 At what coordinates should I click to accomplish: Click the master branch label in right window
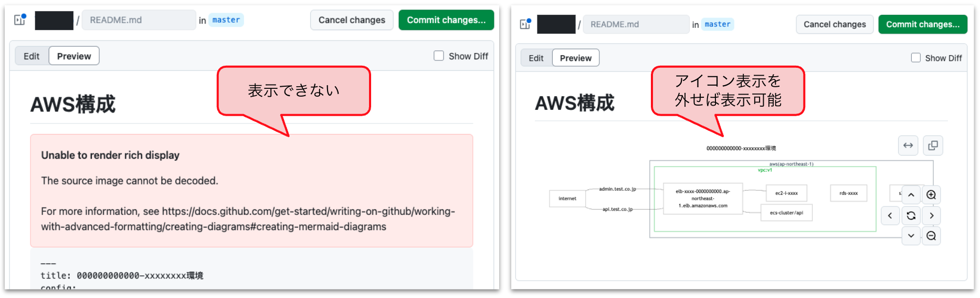[x=718, y=24]
